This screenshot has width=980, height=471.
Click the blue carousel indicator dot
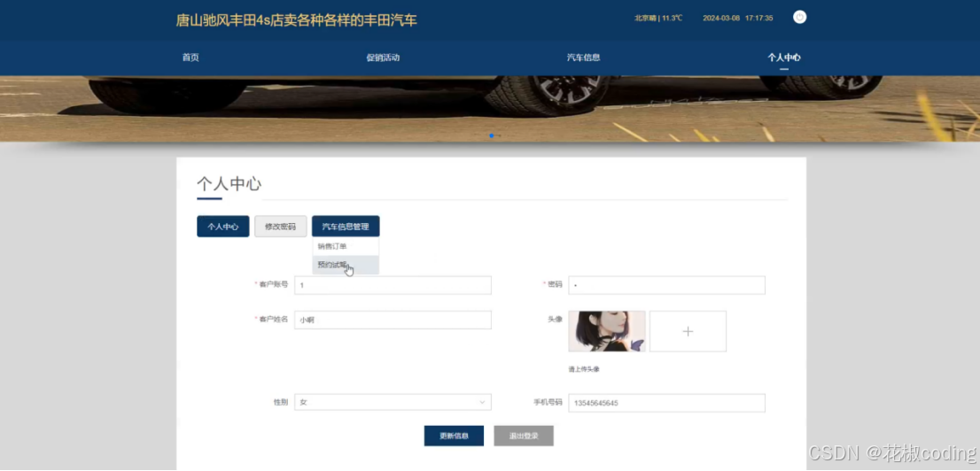pyautogui.click(x=492, y=135)
